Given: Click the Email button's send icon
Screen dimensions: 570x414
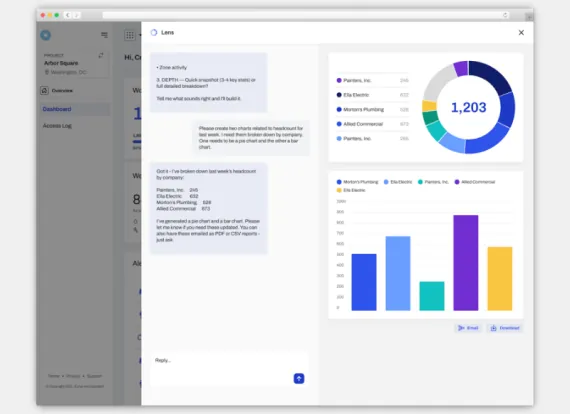Looking at the screenshot, I should click(x=461, y=328).
